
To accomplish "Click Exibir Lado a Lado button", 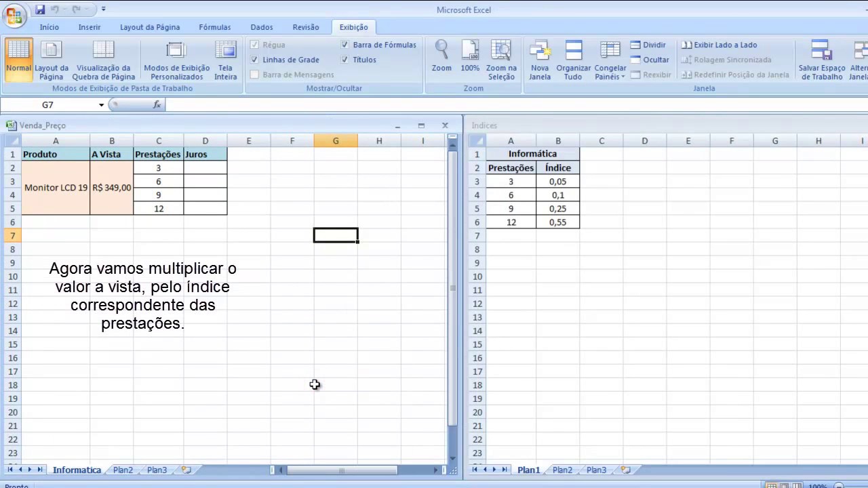I will (x=719, y=45).
